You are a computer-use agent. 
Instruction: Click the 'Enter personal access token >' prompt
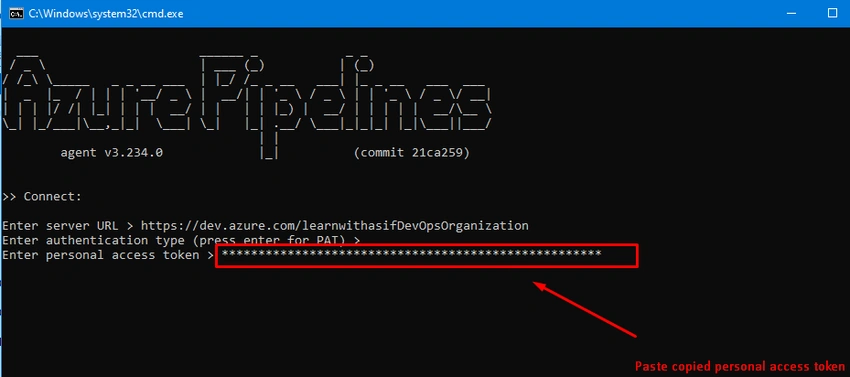108,255
